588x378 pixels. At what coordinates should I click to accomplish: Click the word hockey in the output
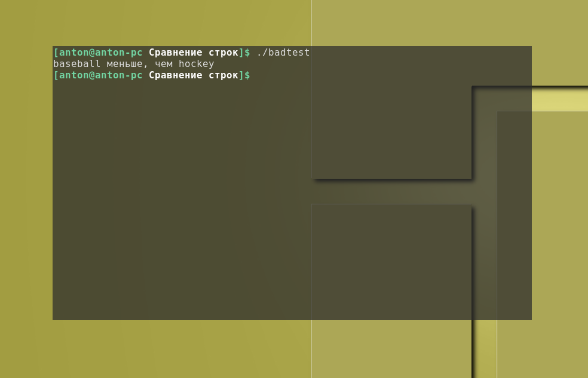(196, 64)
